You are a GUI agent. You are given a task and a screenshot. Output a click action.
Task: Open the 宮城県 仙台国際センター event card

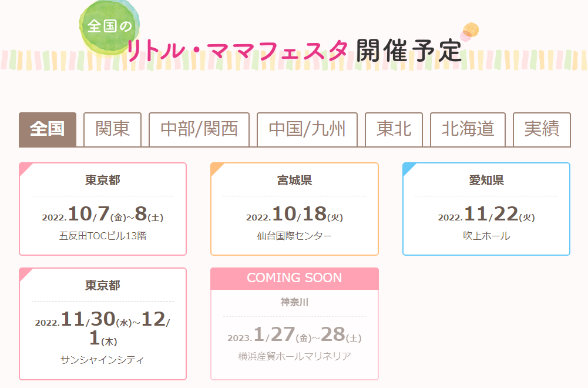[294, 209]
